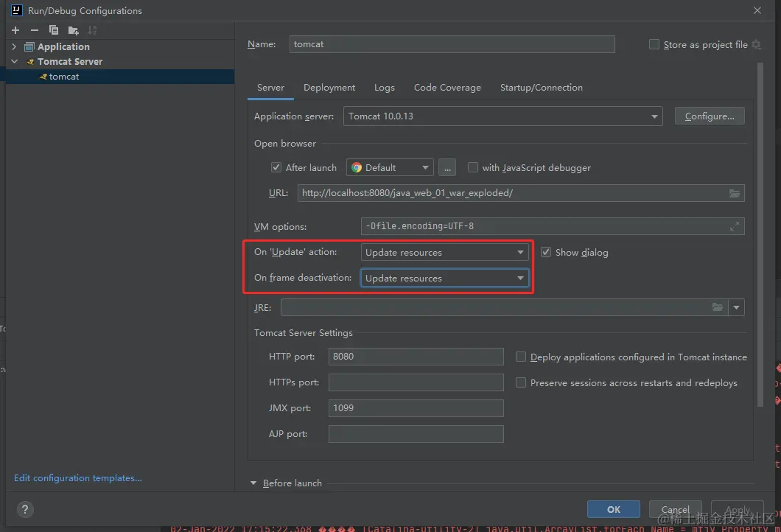This screenshot has width=781, height=532.
Task: Switch to the Startup/Connection tab
Action: coord(542,88)
